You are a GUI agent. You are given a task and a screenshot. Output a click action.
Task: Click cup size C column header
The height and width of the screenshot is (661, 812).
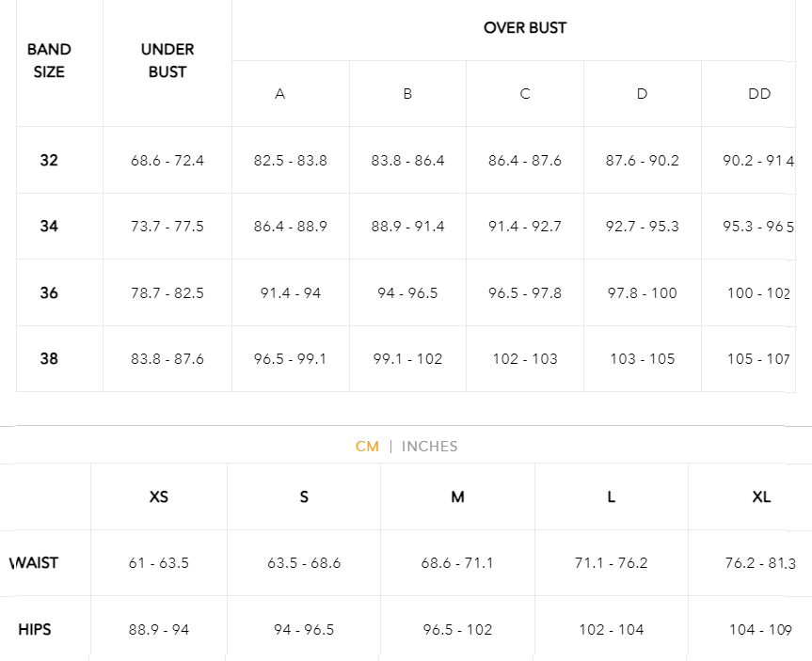click(x=525, y=94)
